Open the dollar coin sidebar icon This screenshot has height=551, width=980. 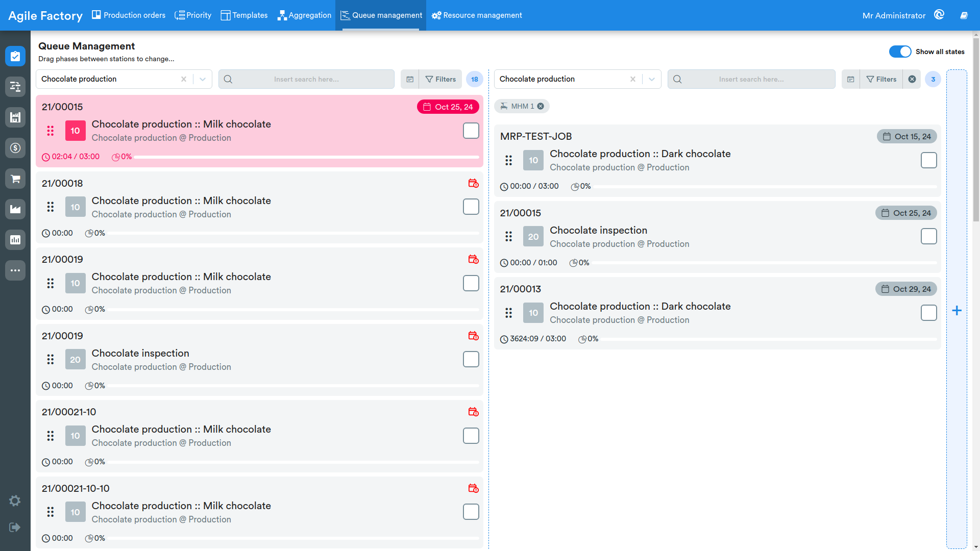[15, 148]
